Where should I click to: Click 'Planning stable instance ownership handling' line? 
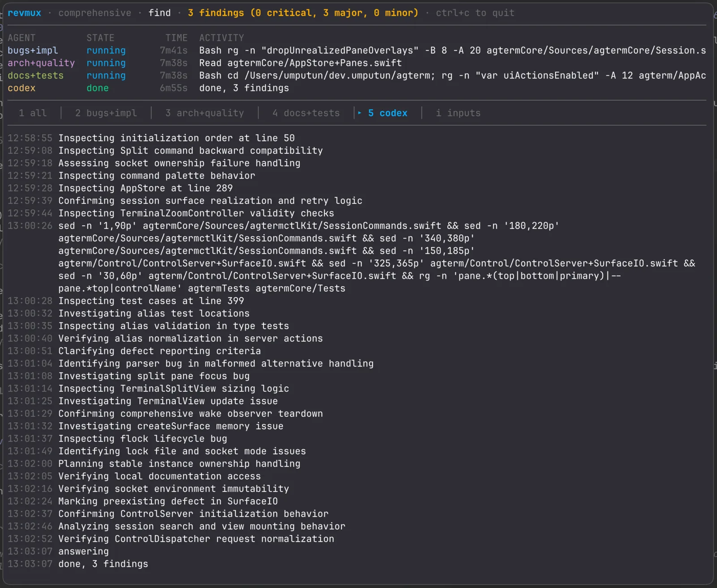pyautogui.click(x=179, y=464)
